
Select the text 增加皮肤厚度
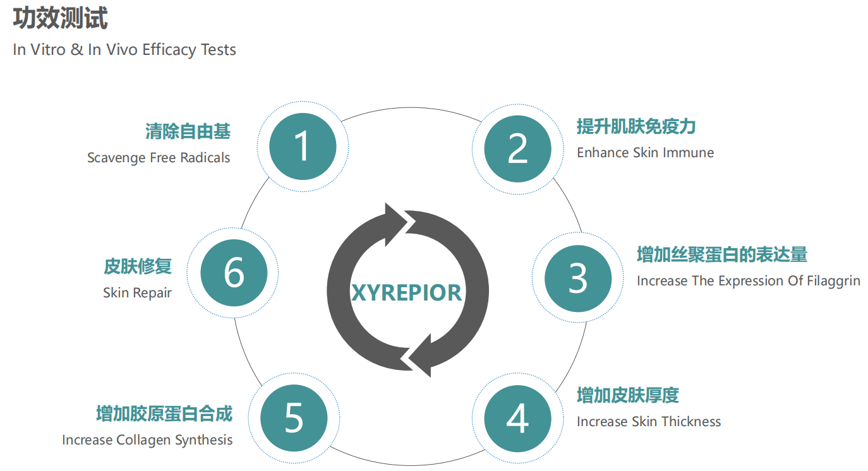click(628, 395)
